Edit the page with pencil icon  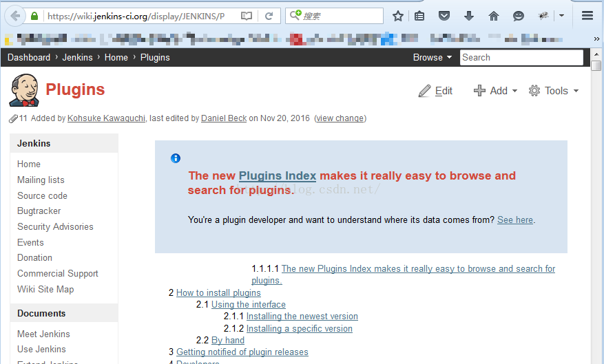(x=435, y=91)
